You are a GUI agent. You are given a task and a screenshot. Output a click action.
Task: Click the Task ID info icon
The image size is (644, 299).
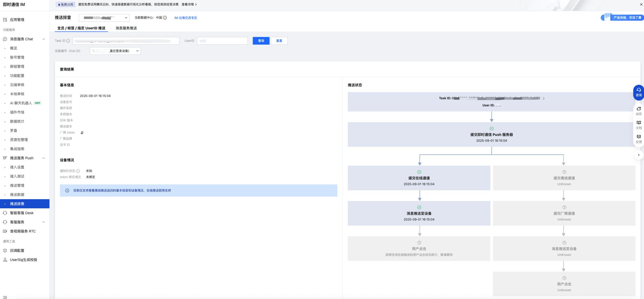(x=68, y=41)
